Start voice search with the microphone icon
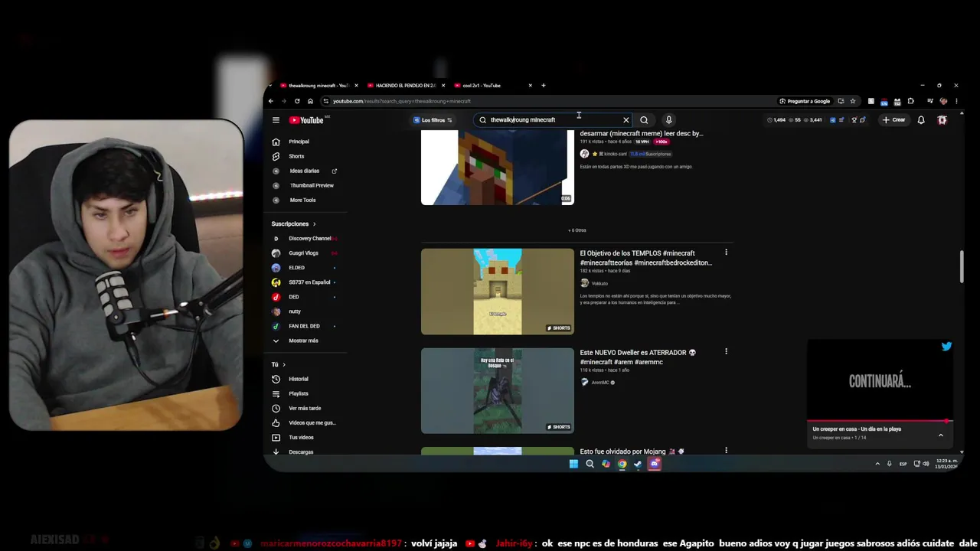Viewport: 980px width, 551px height. [x=668, y=120]
